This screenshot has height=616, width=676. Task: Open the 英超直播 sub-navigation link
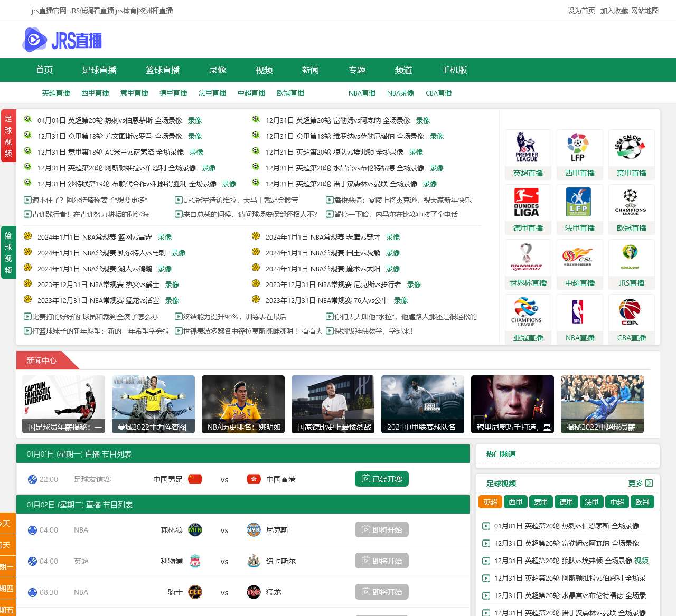pyautogui.click(x=56, y=93)
